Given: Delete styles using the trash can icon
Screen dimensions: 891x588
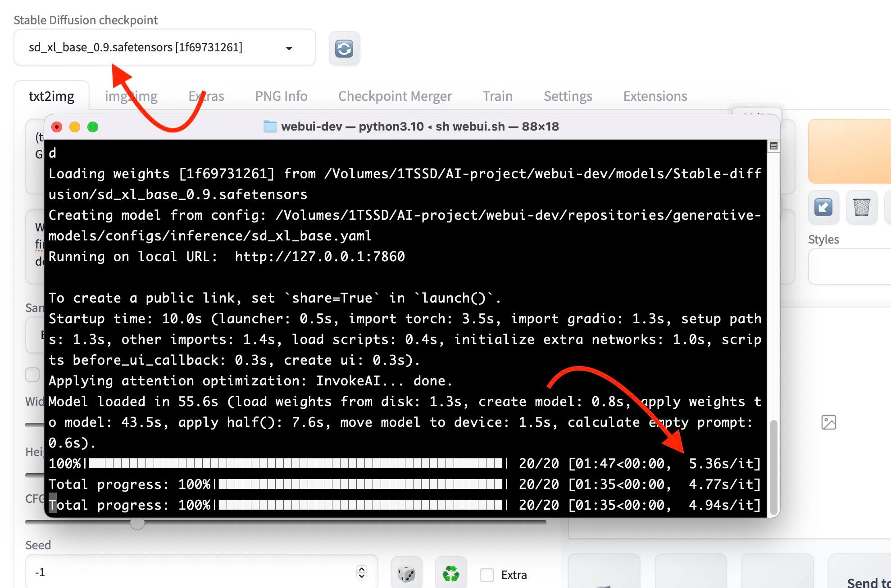Looking at the screenshot, I should (x=861, y=208).
